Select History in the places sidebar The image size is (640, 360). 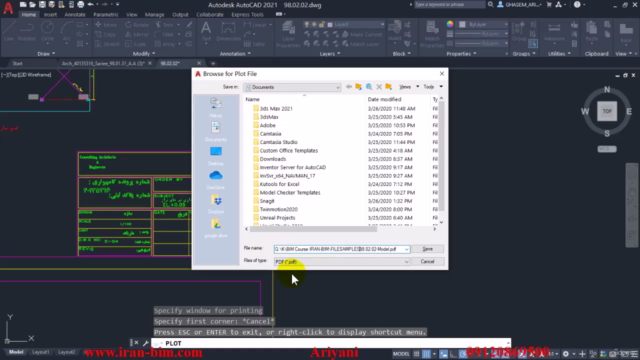tap(216, 108)
